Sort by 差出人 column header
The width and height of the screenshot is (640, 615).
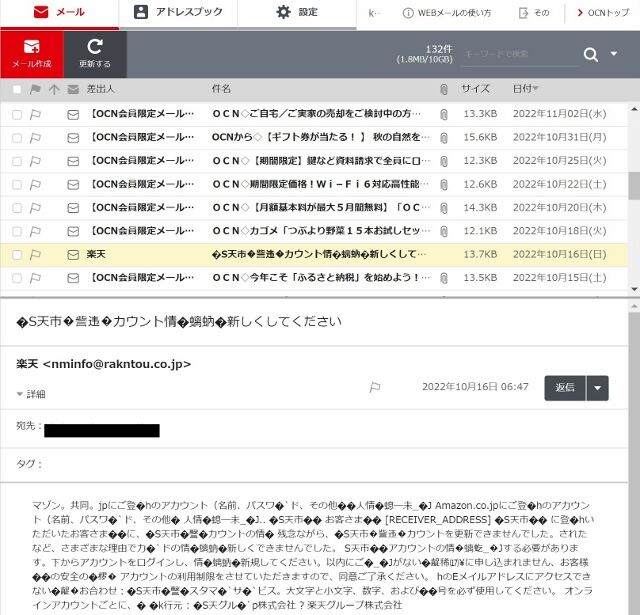click(100, 89)
